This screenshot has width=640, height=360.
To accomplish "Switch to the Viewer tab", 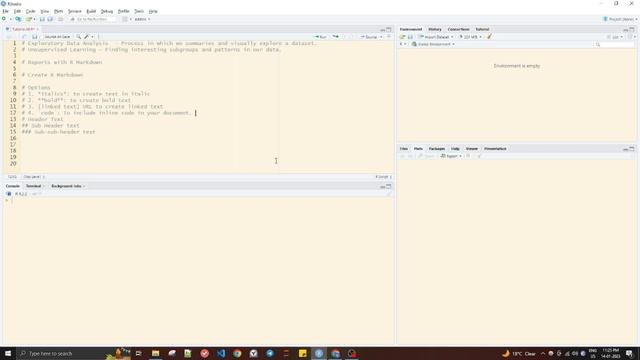I will 471,149.
